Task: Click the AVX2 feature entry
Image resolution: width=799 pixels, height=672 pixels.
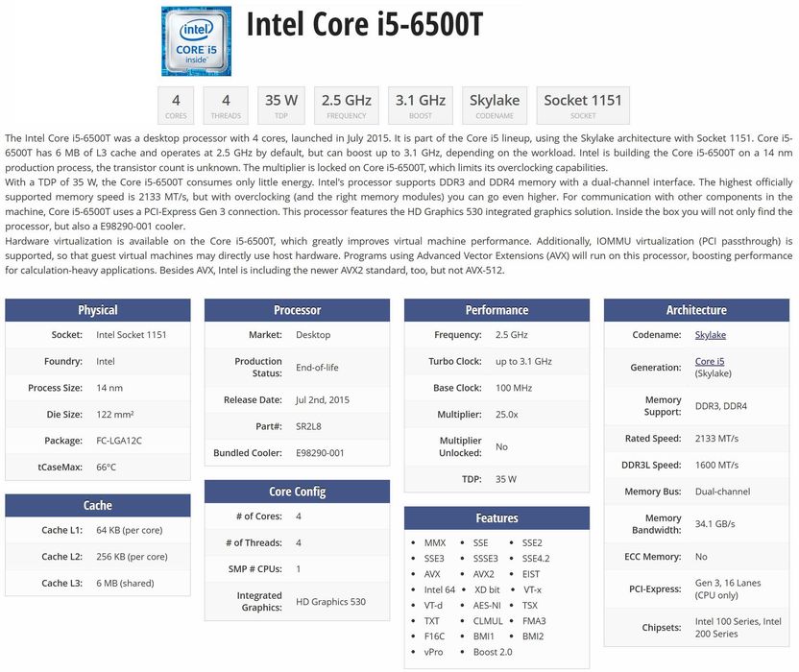Action: [484, 574]
